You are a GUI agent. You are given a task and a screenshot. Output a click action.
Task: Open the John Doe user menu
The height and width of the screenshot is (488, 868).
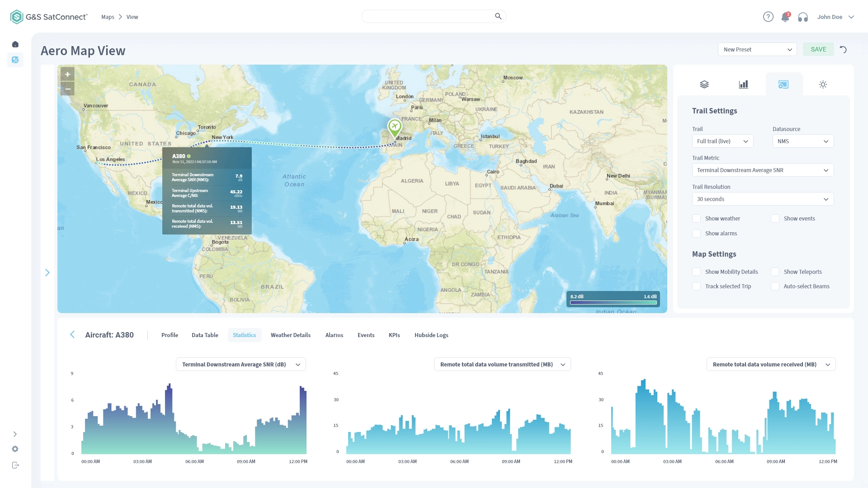pyautogui.click(x=835, y=17)
